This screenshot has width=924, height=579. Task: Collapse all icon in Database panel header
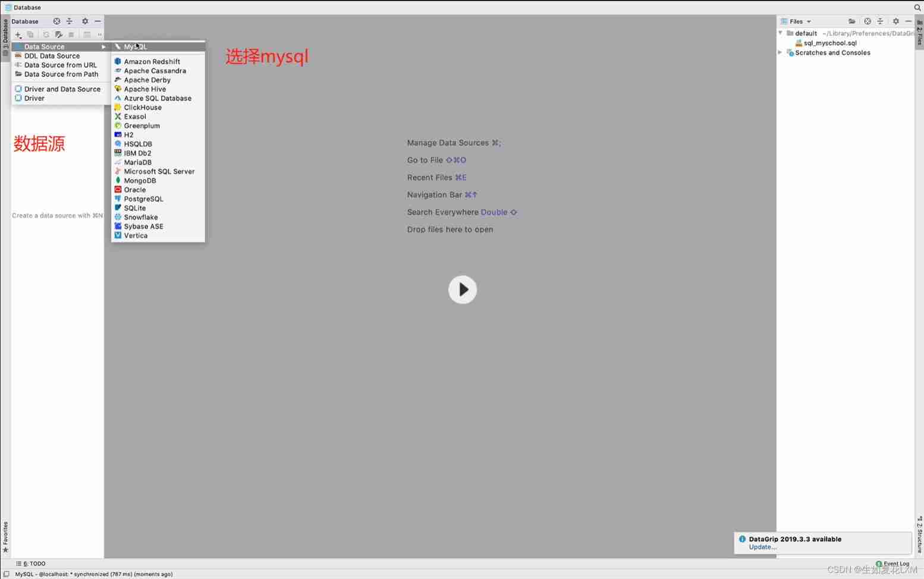tap(70, 21)
